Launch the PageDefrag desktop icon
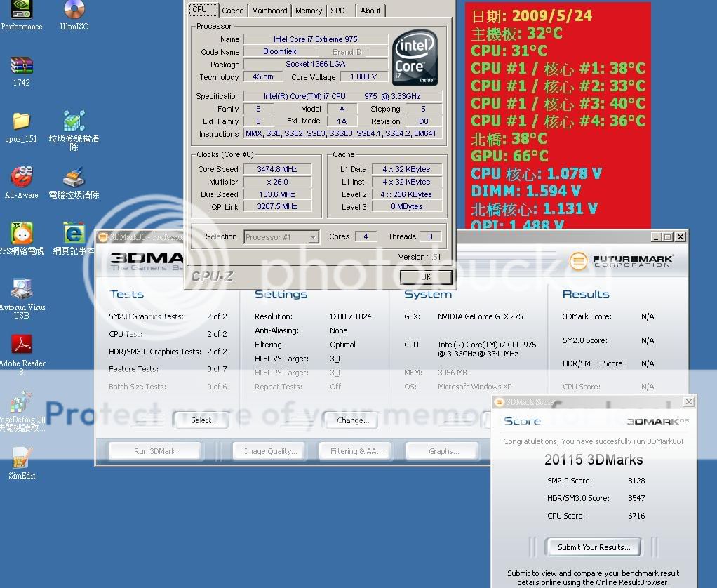 22,411
